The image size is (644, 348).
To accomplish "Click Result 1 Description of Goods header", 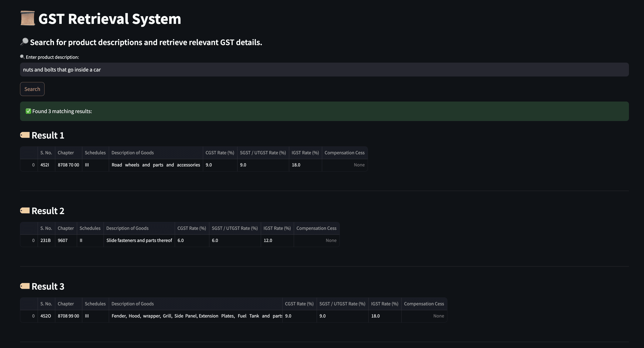I will (156, 153).
